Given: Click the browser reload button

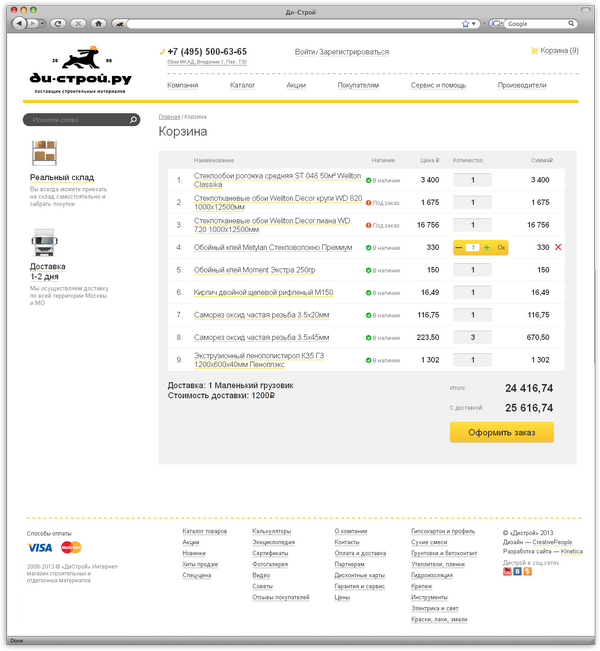Looking at the screenshot, I should click(58, 22).
